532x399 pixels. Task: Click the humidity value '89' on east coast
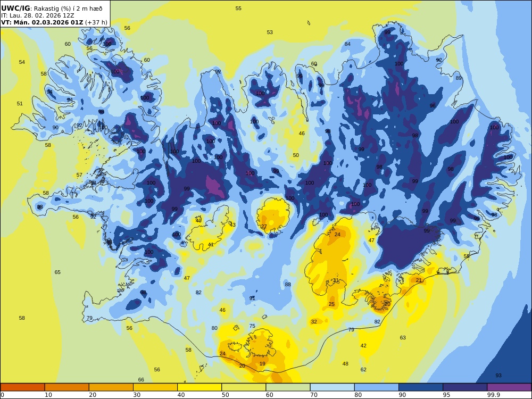click(x=459, y=78)
